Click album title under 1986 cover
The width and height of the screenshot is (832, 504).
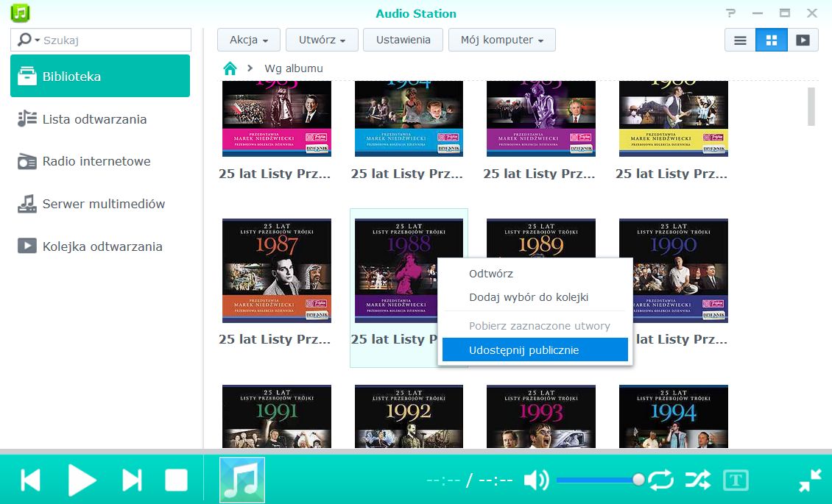click(x=671, y=174)
